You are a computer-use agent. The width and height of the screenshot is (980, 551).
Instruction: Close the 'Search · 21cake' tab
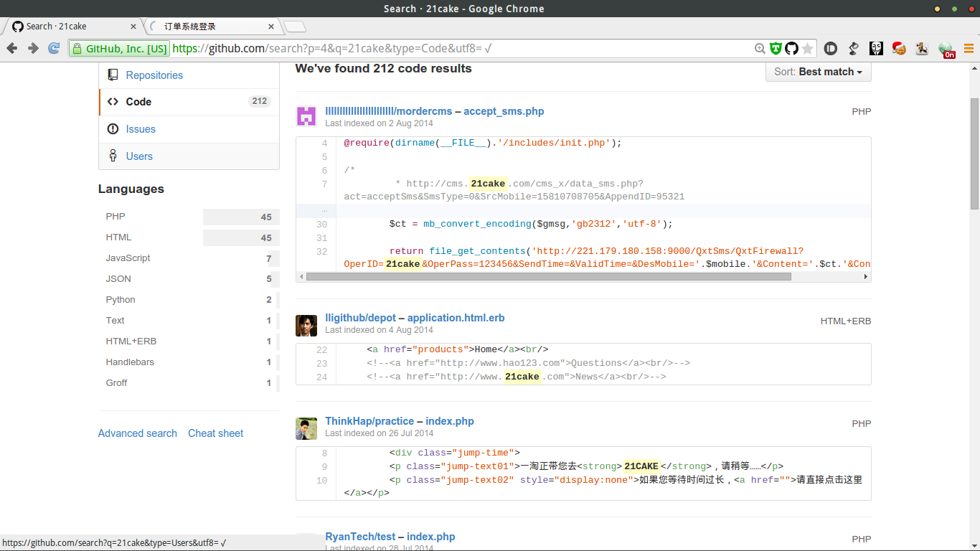[133, 27]
